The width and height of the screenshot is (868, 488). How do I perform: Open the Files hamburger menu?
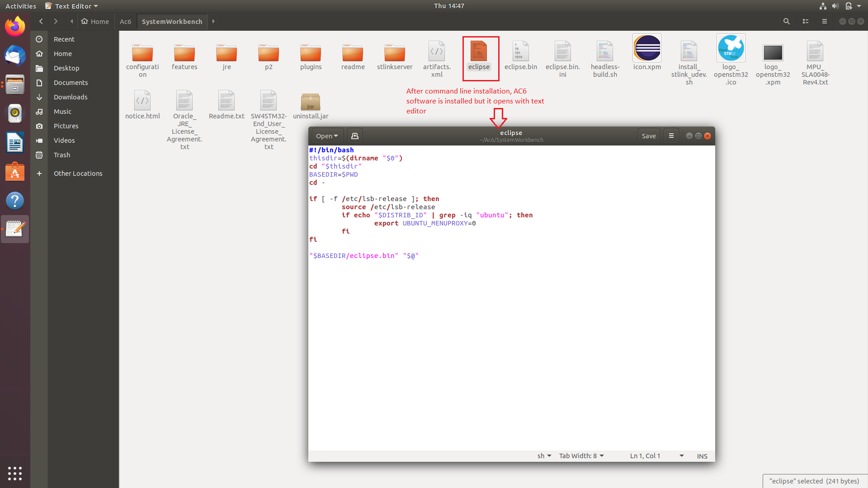coord(824,21)
